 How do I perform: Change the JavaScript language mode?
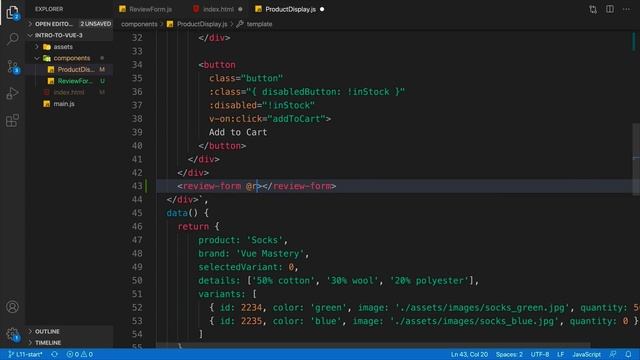click(x=586, y=354)
